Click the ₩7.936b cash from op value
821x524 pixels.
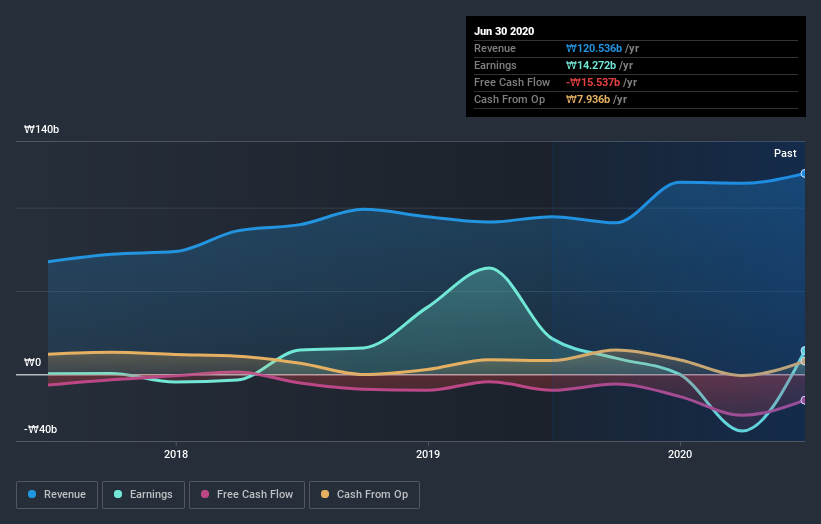(x=588, y=99)
